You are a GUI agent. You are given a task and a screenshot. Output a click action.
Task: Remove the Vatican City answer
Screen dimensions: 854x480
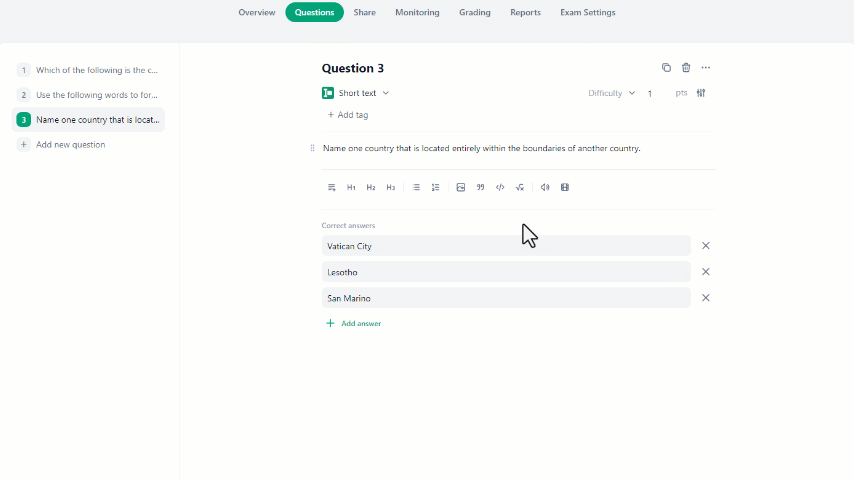click(706, 246)
